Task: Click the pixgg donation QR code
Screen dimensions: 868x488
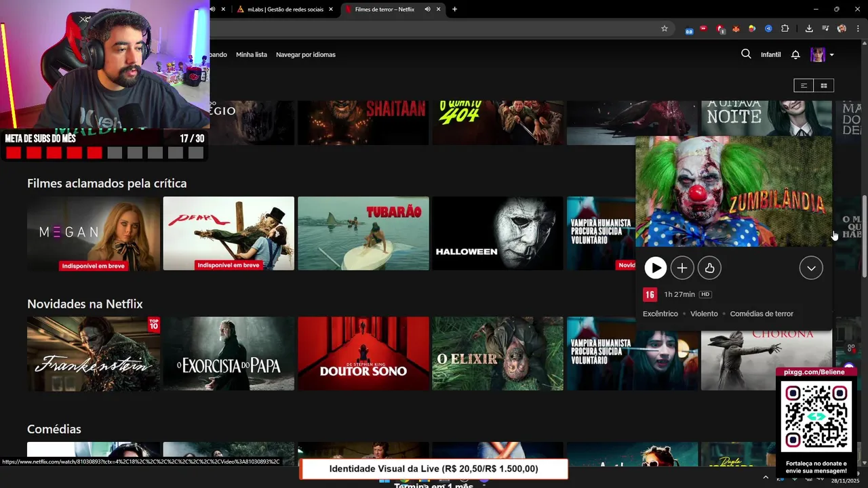Action: tap(816, 416)
